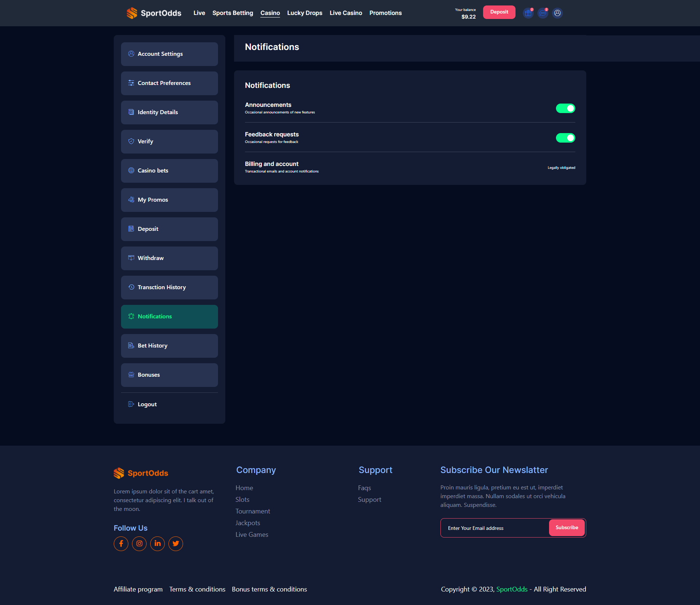This screenshot has height=605, width=700.
Task: Open the Twitter social icon
Action: click(x=176, y=544)
